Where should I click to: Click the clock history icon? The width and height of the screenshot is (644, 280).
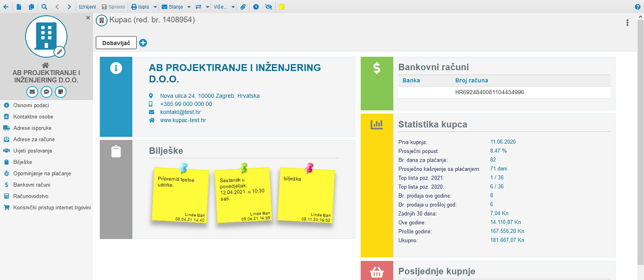256,7
